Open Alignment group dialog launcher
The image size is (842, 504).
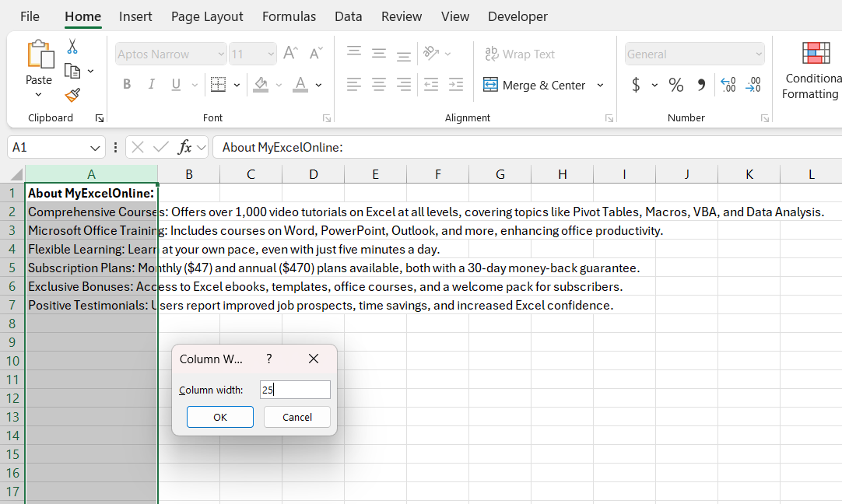tap(609, 118)
